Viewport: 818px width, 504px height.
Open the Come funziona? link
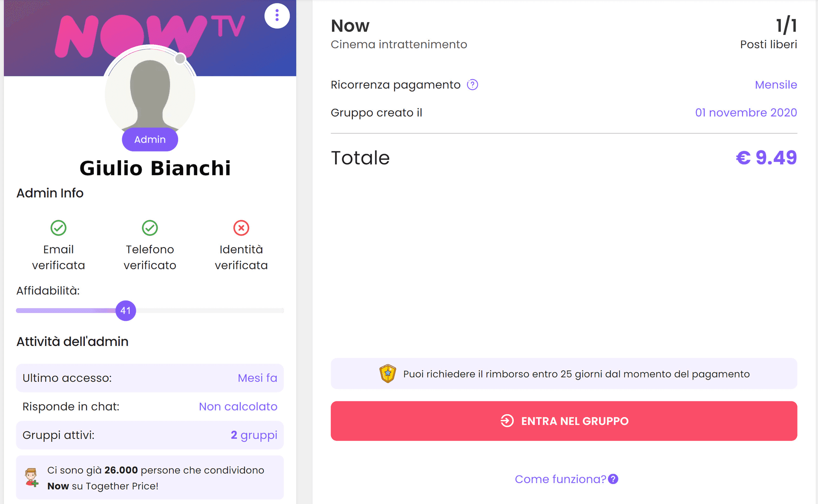tap(560, 479)
